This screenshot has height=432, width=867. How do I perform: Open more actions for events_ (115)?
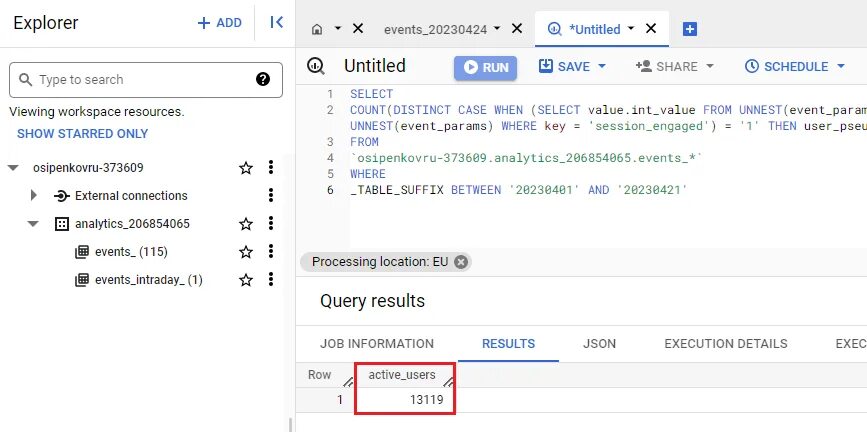270,252
